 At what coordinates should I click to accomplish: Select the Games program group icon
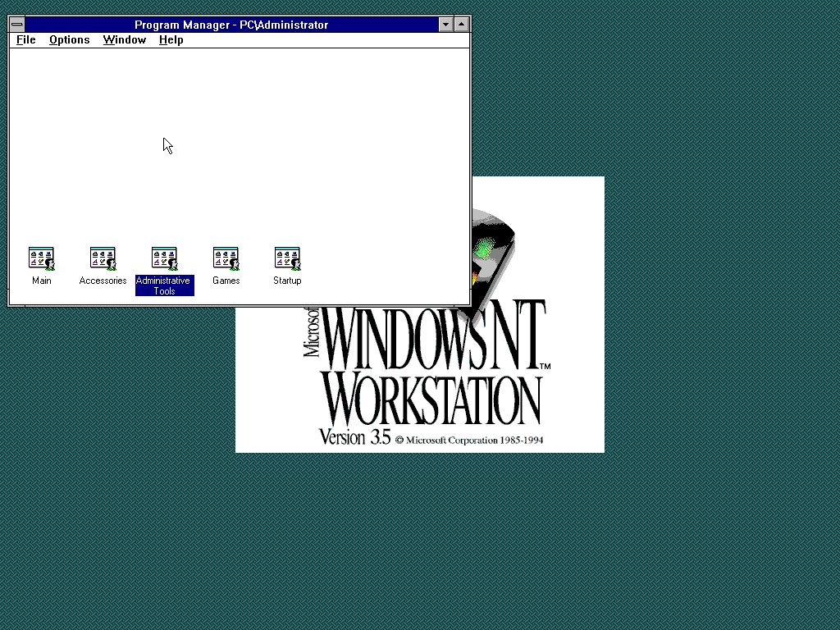coord(226,258)
